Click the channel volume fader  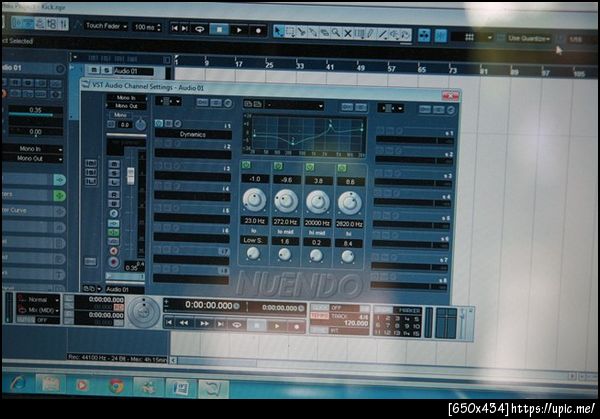pos(131,176)
